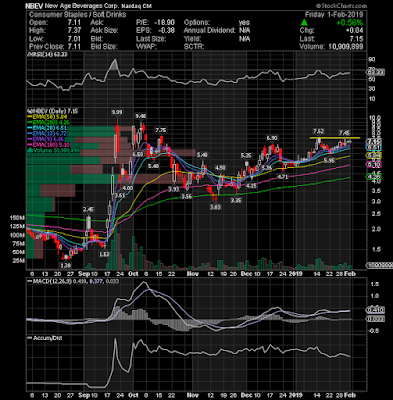Click the magenta EMA(100) value tag on axis
This screenshot has width=393, height=400.
pyautogui.click(x=375, y=164)
